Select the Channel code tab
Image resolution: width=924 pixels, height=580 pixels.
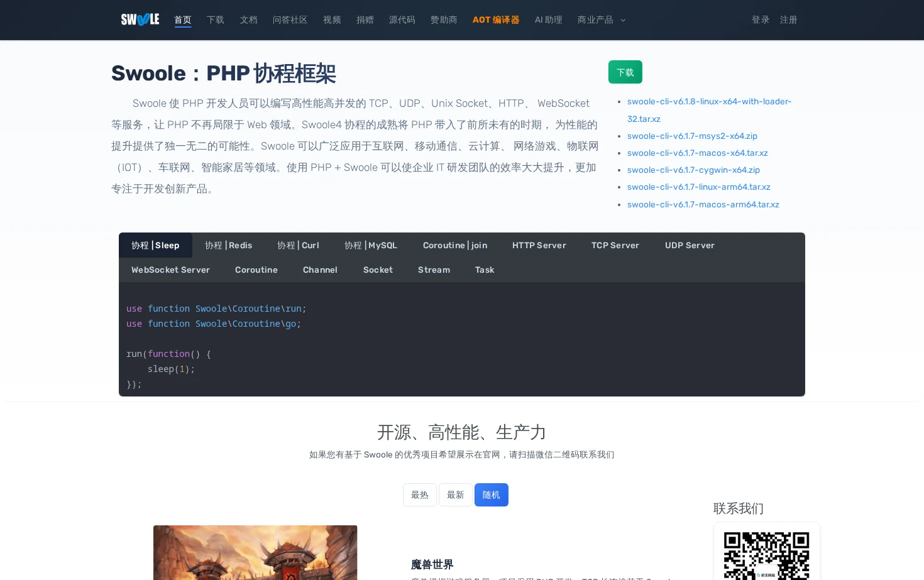click(320, 270)
